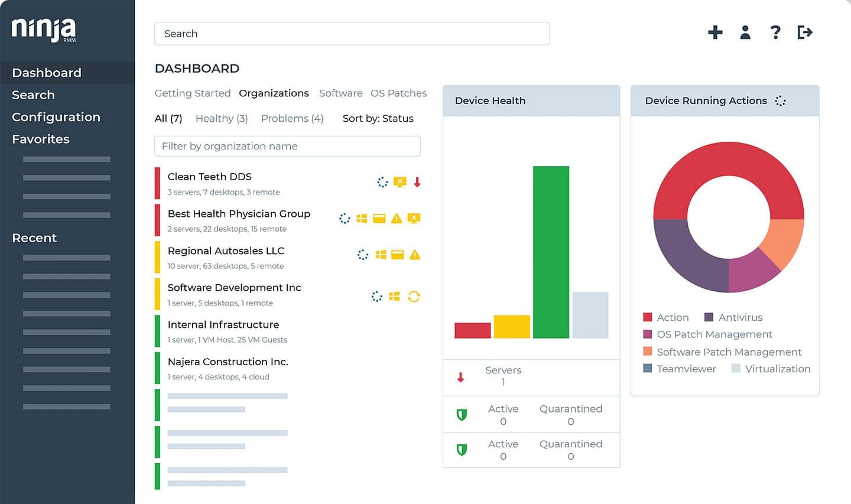Open Najera Construction Inc. organization

point(228,362)
